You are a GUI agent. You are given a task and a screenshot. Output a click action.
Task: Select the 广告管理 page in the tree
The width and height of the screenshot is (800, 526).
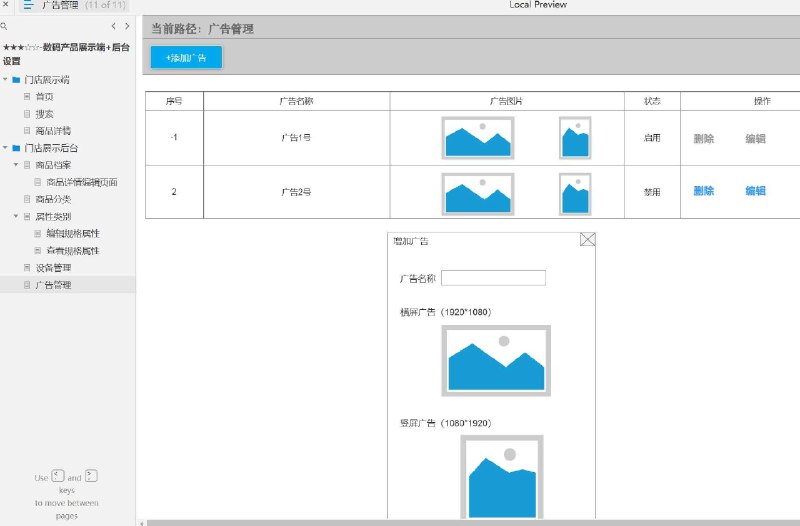click(53, 285)
